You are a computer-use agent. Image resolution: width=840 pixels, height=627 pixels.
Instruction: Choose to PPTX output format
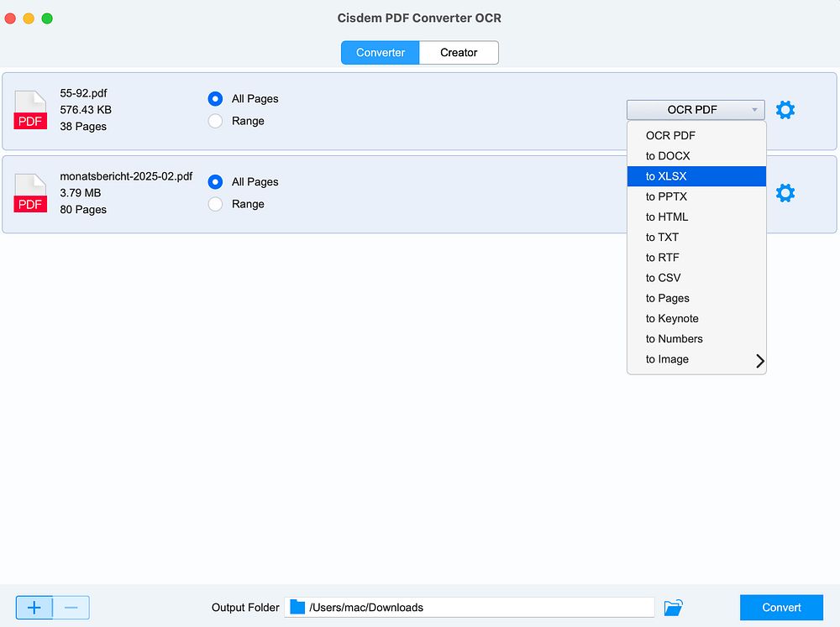(x=696, y=196)
